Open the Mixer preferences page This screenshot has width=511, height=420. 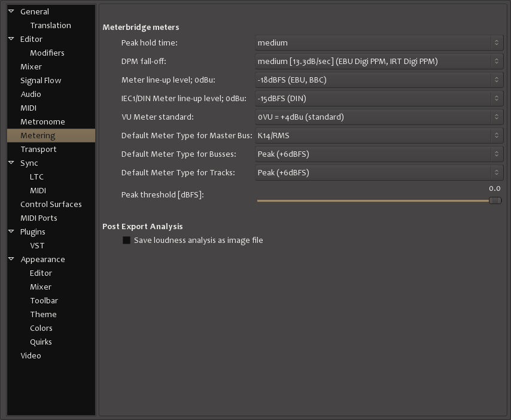click(31, 66)
